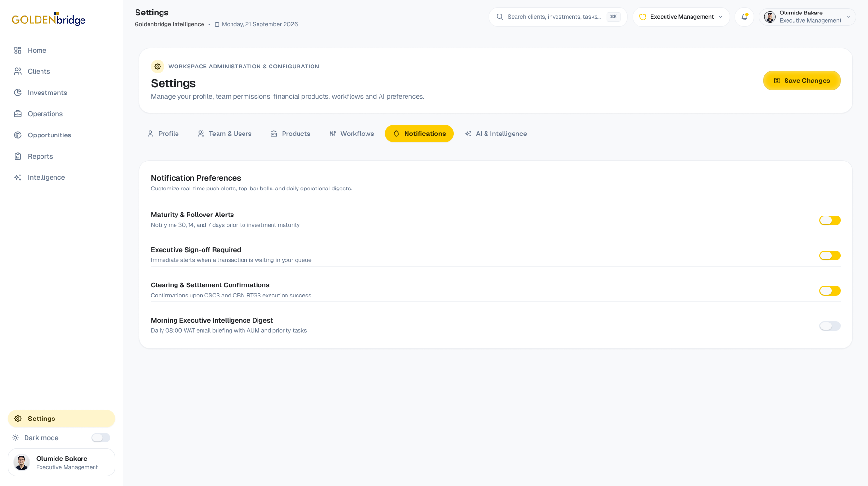The image size is (868, 486).
Task: Click the Operations briefcase icon
Action: (x=18, y=114)
